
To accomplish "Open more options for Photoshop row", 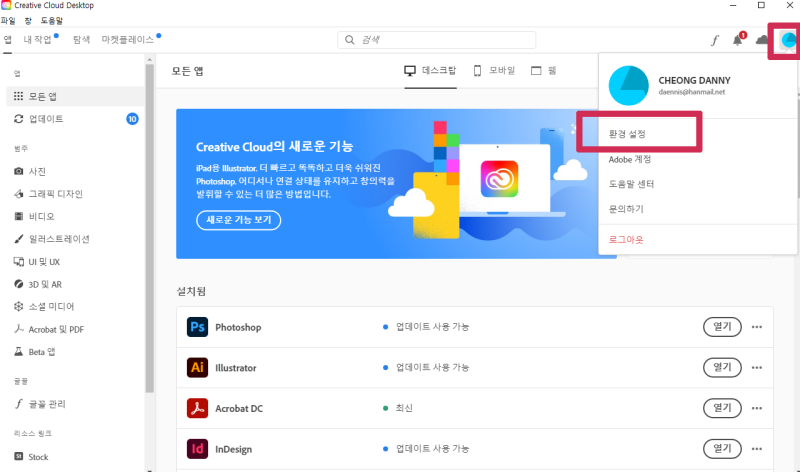I will [757, 327].
